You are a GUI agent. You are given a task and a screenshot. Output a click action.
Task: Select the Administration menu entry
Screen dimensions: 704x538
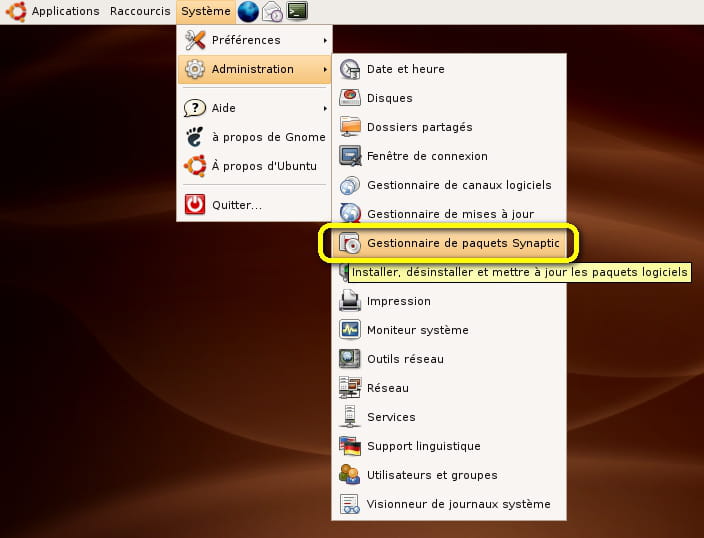pos(255,69)
